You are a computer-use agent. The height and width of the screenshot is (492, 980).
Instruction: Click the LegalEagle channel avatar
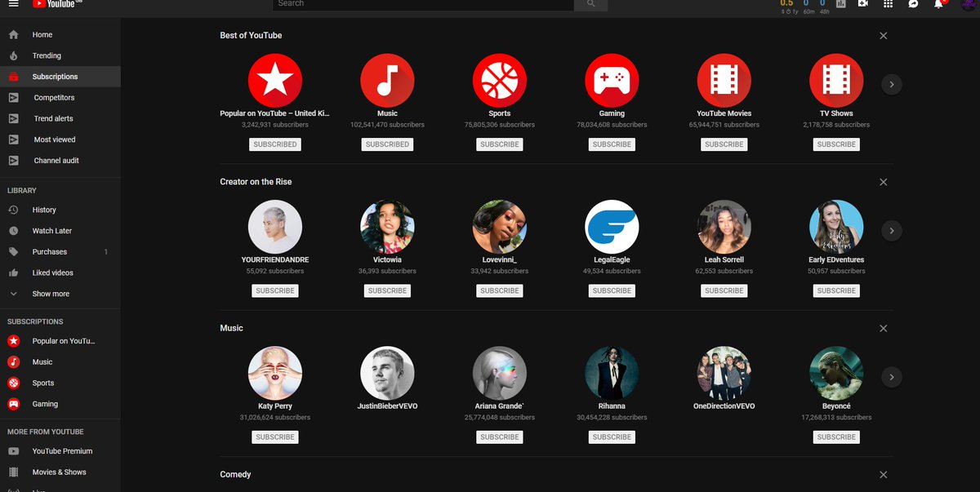(612, 226)
